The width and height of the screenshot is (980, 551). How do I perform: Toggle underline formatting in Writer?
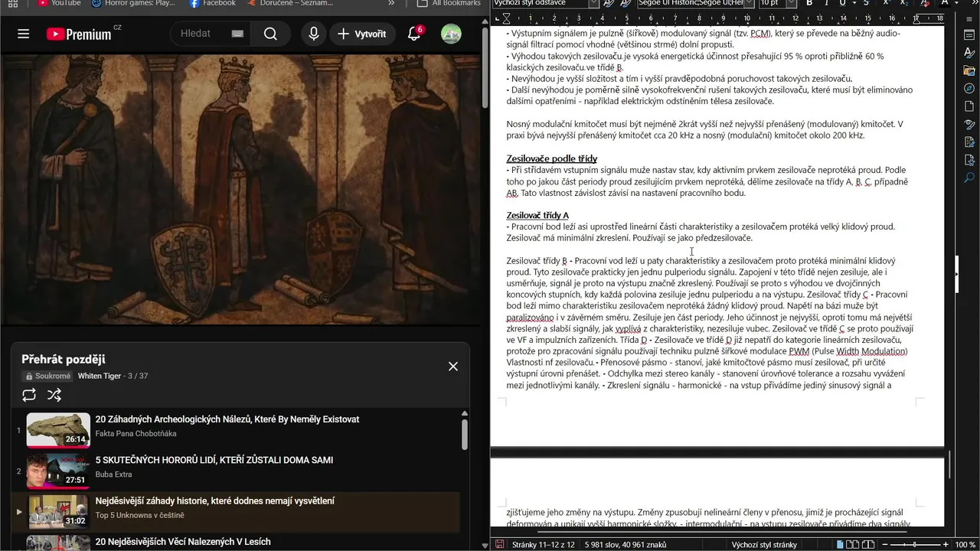pos(843,3)
